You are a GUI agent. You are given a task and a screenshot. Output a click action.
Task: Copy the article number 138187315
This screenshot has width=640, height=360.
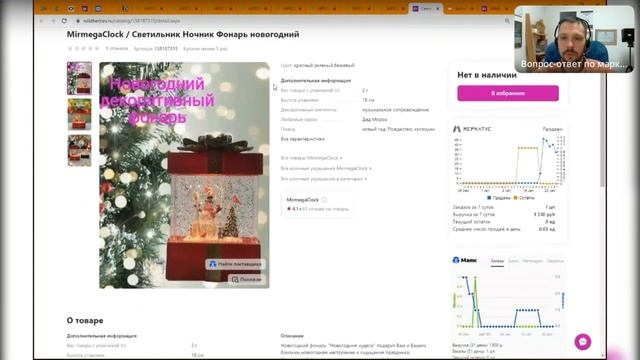[x=166, y=49]
